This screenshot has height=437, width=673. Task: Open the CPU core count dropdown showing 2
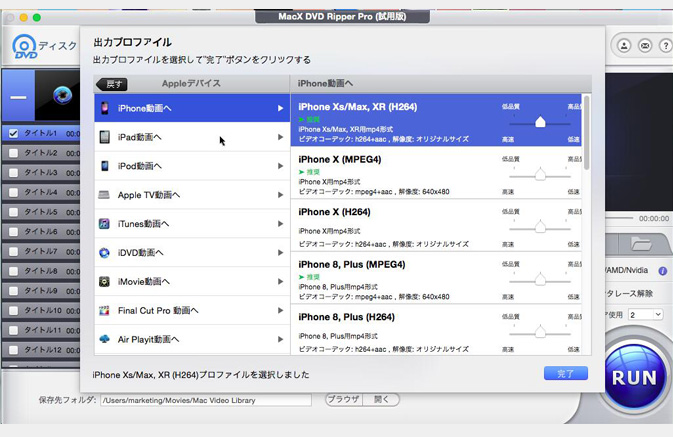(646, 315)
